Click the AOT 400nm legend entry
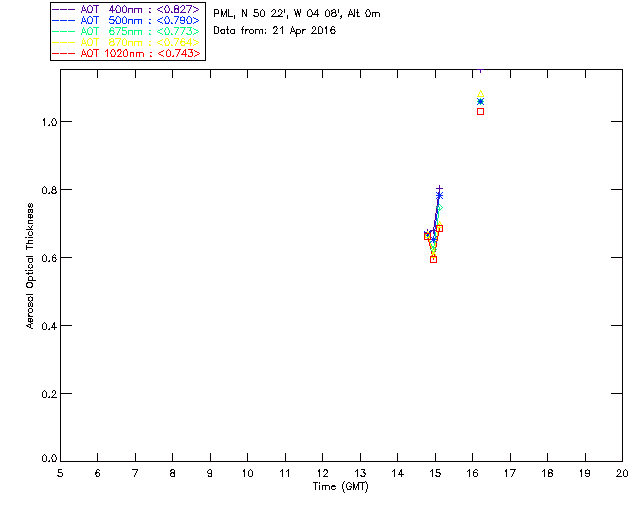The image size is (640, 512). coord(126,9)
